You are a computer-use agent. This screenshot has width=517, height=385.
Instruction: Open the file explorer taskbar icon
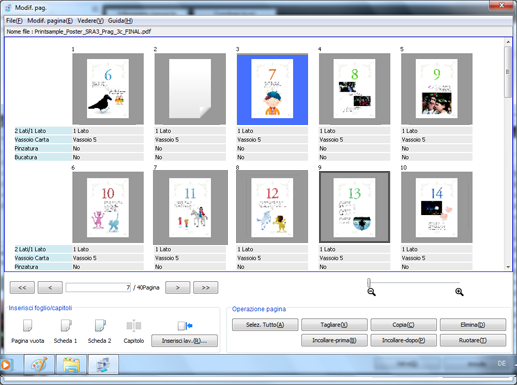(71, 364)
